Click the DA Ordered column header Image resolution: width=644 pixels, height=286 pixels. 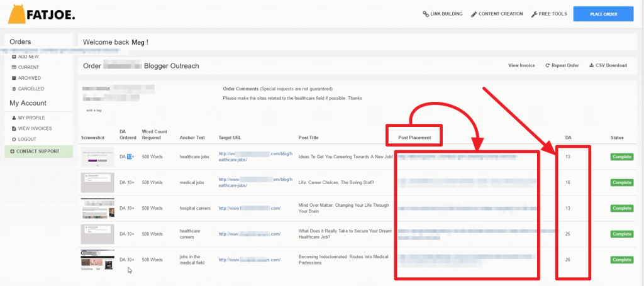[x=128, y=134]
